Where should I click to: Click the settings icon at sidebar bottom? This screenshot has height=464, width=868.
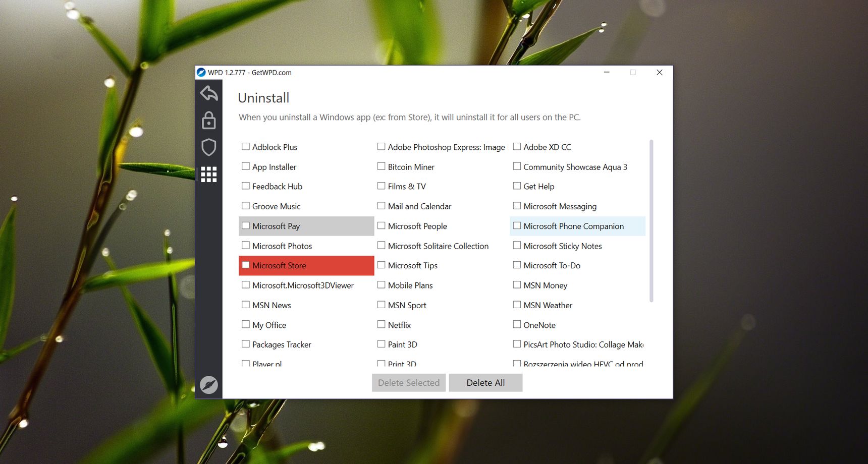coord(209,385)
